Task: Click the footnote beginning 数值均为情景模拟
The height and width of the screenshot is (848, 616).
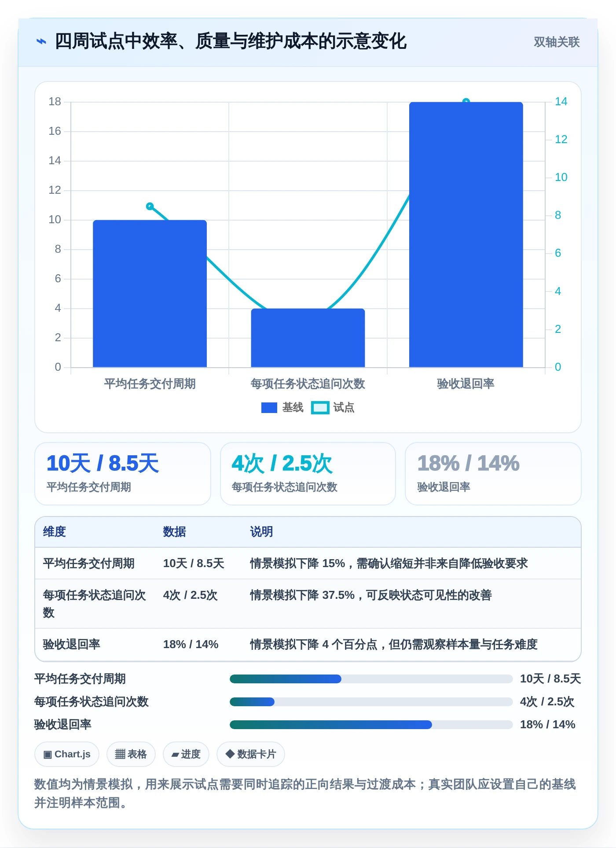Action: (305, 793)
